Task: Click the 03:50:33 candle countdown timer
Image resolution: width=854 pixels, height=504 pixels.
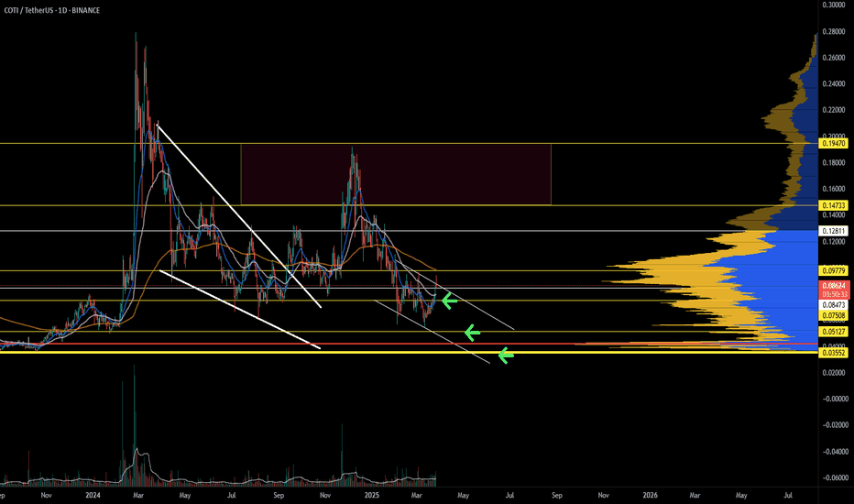Action: 833,293
